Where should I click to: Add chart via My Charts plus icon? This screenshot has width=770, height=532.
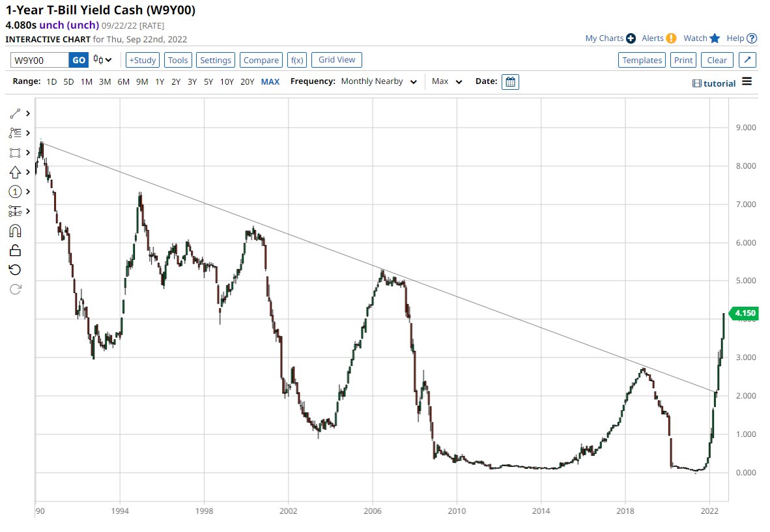coord(631,38)
